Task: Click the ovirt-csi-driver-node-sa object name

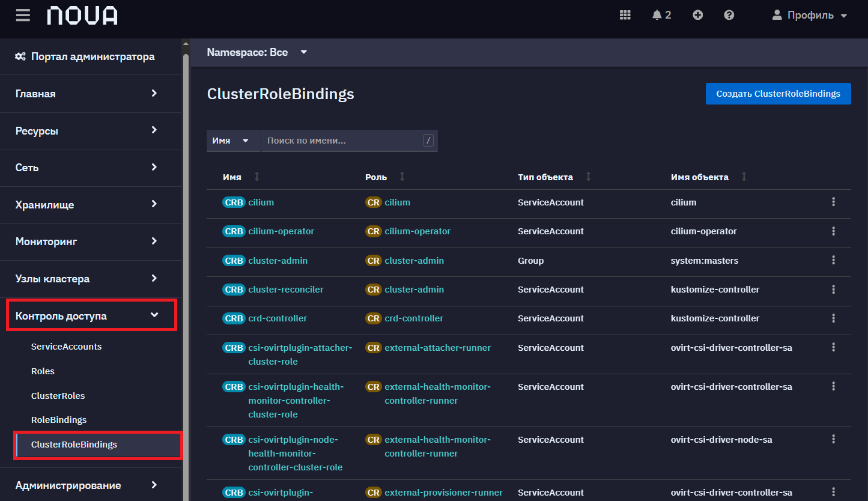Action: click(x=721, y=440)
